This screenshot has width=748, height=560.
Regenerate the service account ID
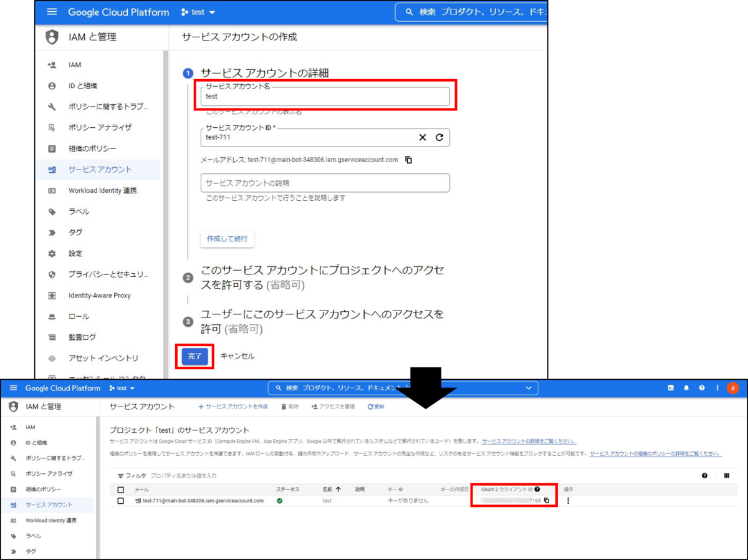click(x=439, y=137)
